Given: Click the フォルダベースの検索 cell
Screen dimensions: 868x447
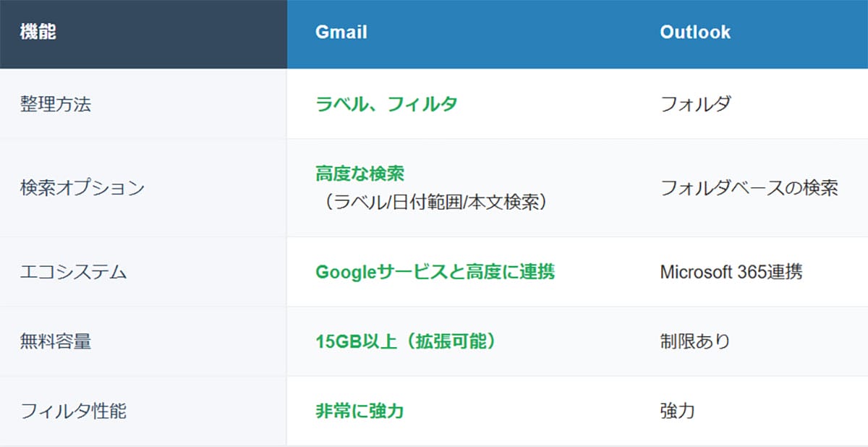Looking at the screenshot, I should (x=749, y=188).
